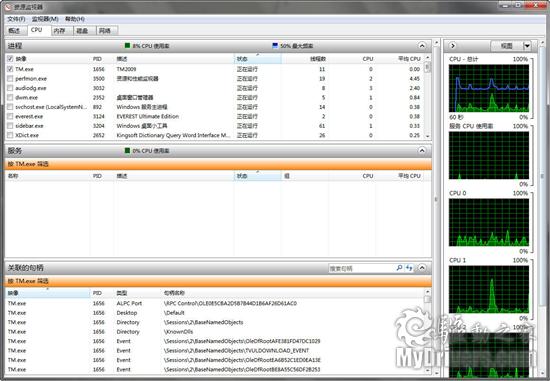Click the Resource Monitor title bar icon
The width and height of the screenshot is (550, 381).
(8, 7)
